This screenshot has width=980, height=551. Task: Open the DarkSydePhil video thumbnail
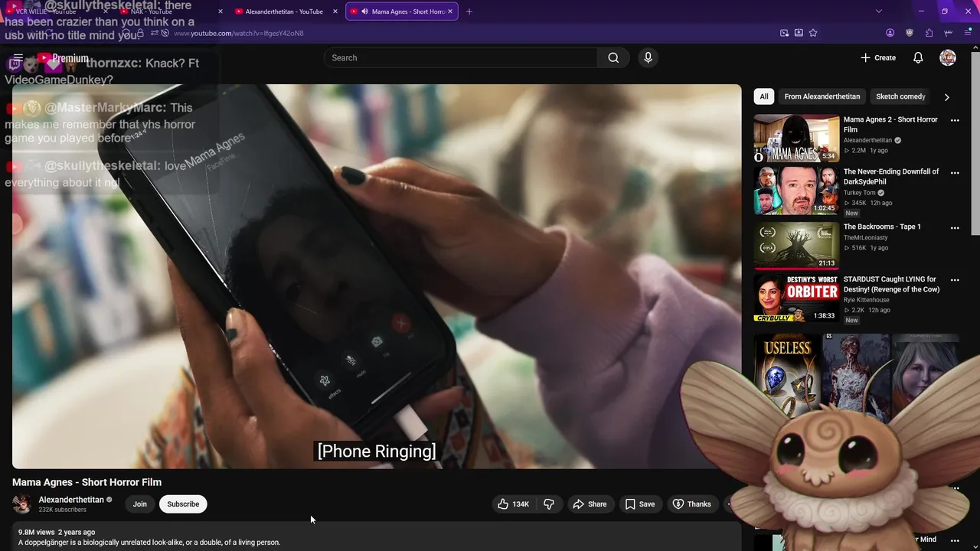(796, 191)
